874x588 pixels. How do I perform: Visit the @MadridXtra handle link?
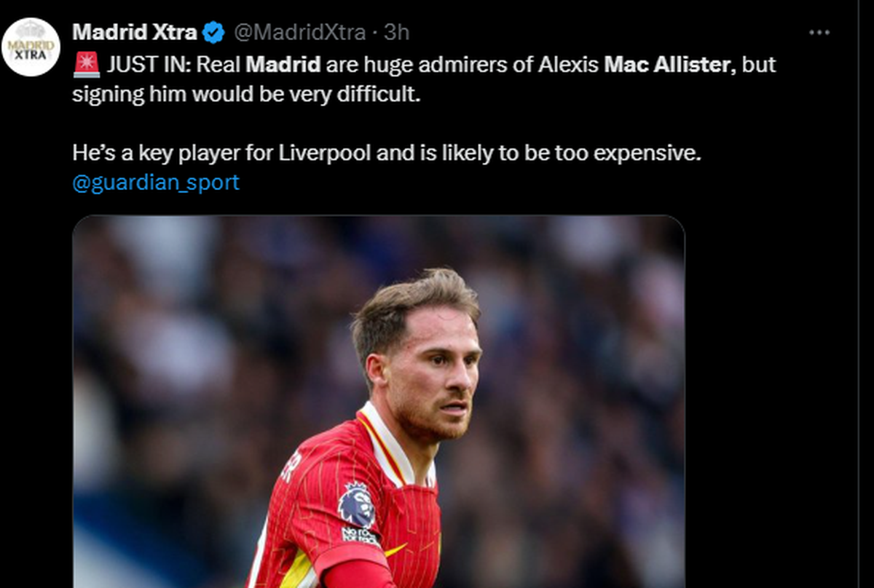[299, 32]
